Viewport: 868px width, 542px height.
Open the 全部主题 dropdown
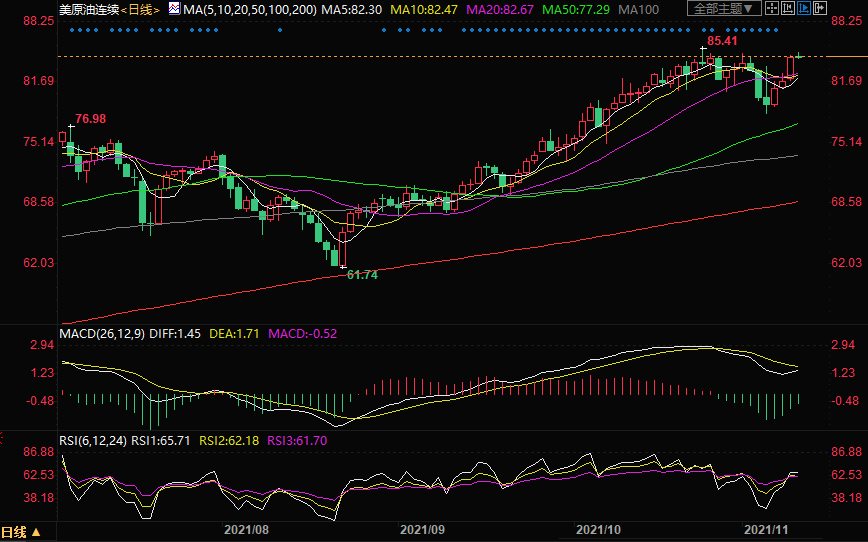(724, 8)
